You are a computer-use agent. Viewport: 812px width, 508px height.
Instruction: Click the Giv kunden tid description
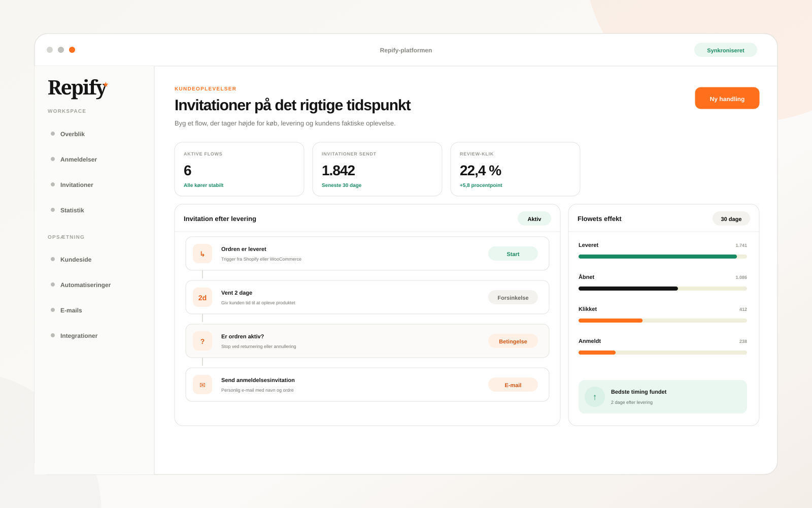[x=258, y=303]
